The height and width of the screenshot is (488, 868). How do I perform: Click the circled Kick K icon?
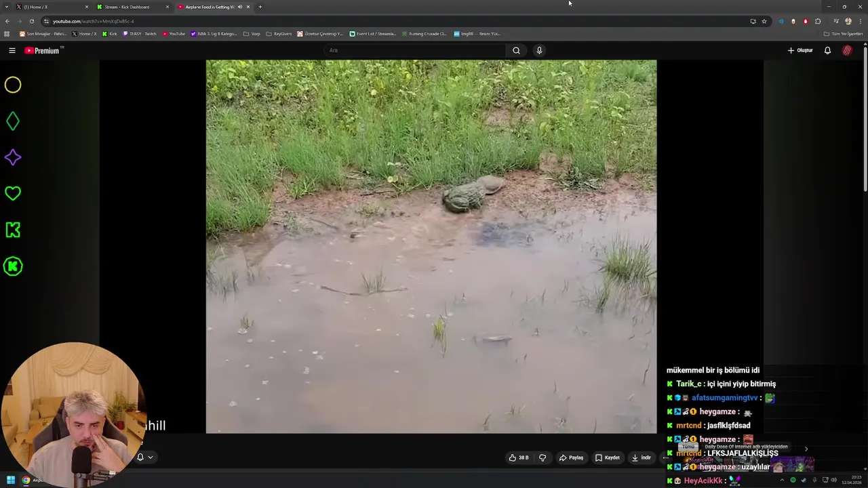coord(13,266)
